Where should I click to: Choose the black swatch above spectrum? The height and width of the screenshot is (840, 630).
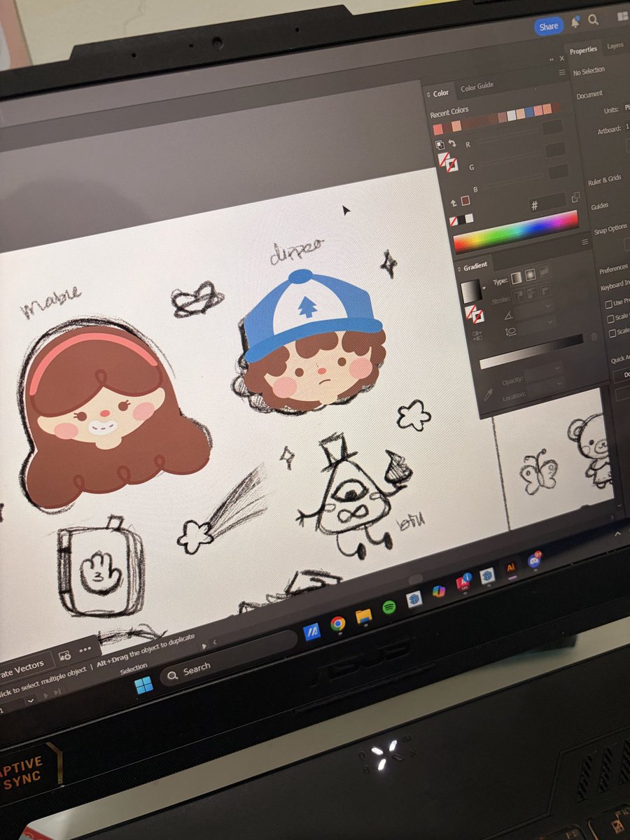(x=461, y=219)
